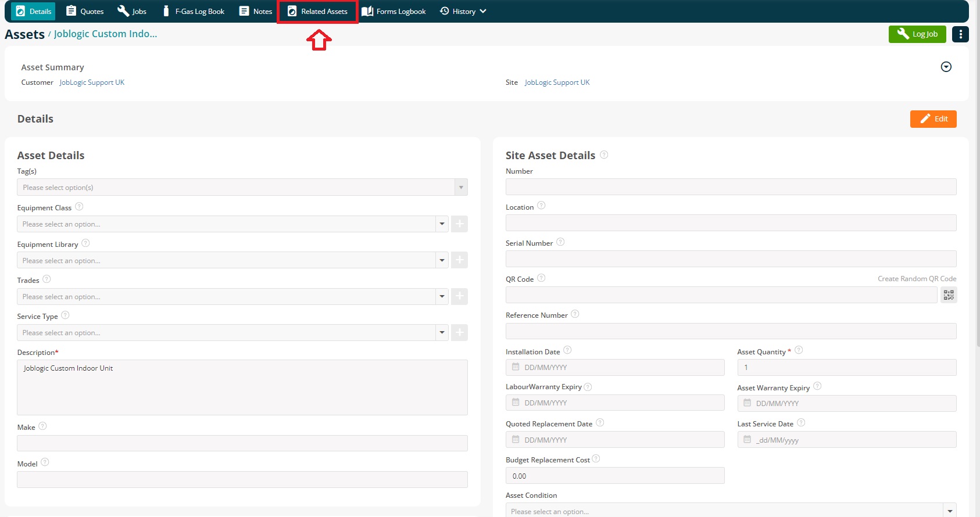Show help icon next to Reference Number
This screenshot has height=517, width=980.
tap(575, 314)
